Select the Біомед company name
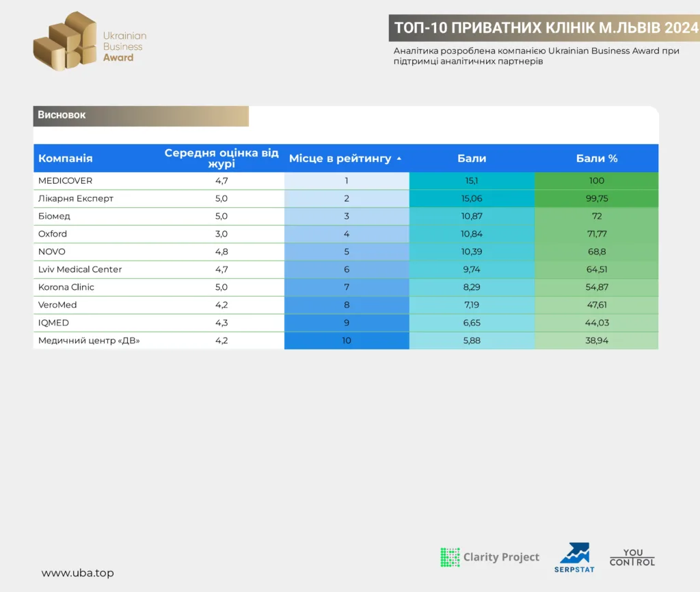The width and height of the screenshot is (700, 592). pos(54,216)
